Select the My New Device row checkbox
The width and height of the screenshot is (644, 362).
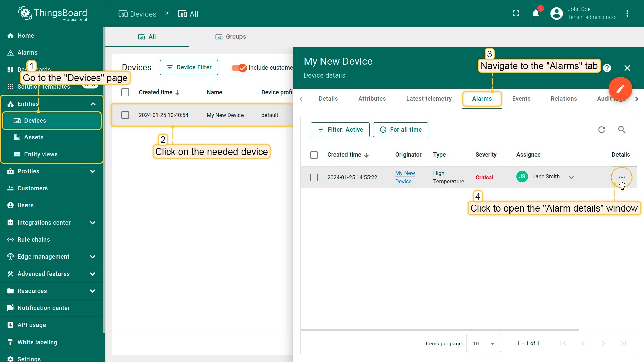coord(125,115)
